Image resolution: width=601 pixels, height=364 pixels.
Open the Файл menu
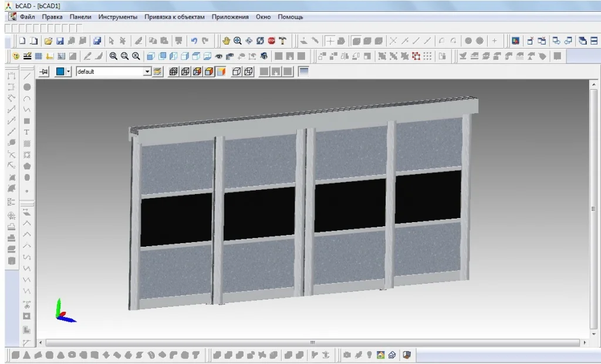click(x=27, y=17)
